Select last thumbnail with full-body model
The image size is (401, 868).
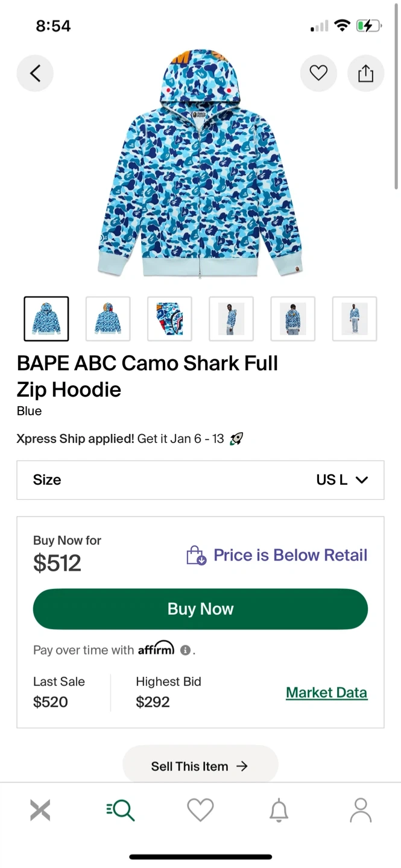(x=355, y=319)
